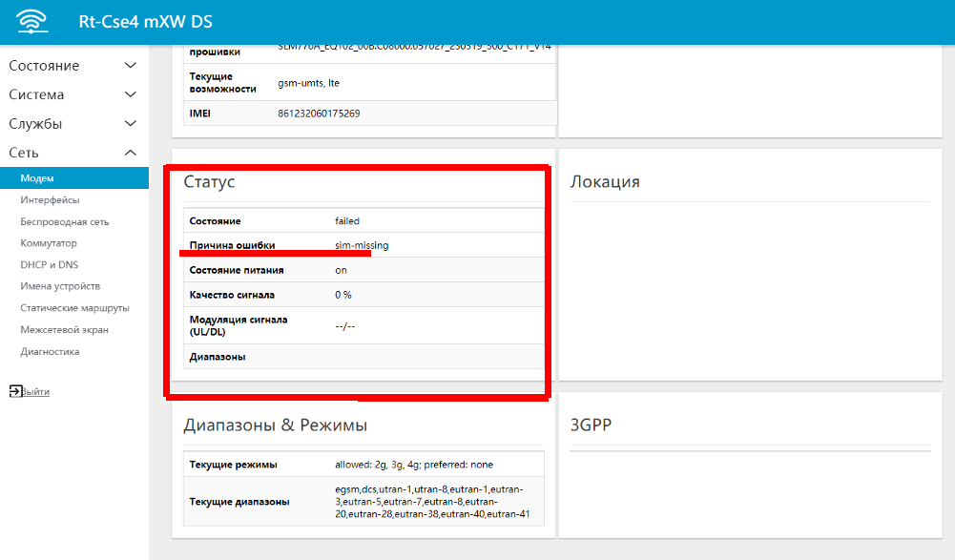
Task: Navigate to DHCP и DNS
Action: [x=49, y=265]
